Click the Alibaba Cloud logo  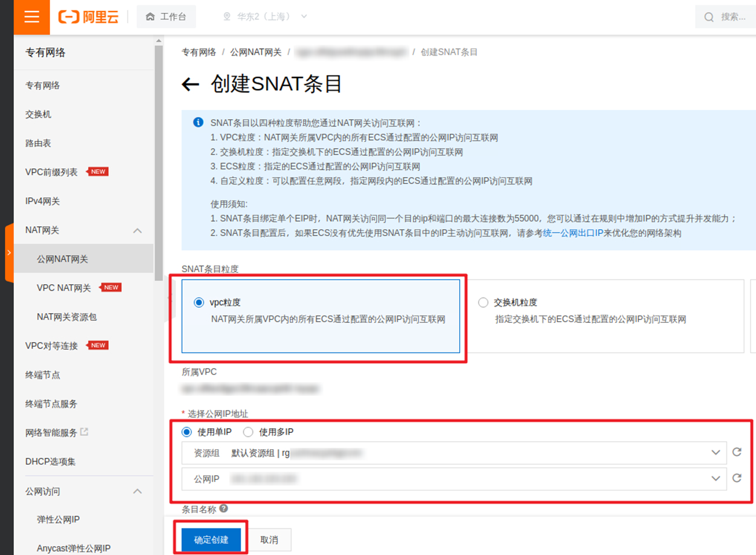88,17
